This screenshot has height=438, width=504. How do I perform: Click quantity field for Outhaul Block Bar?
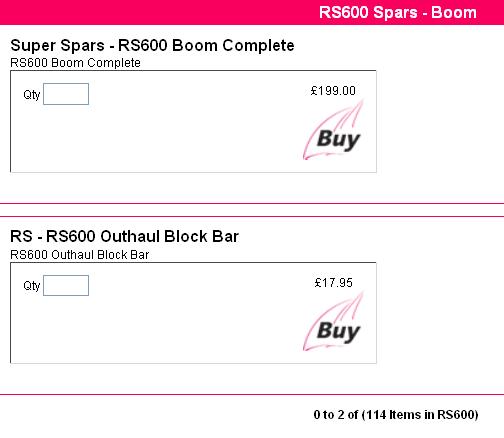[66, 285]
